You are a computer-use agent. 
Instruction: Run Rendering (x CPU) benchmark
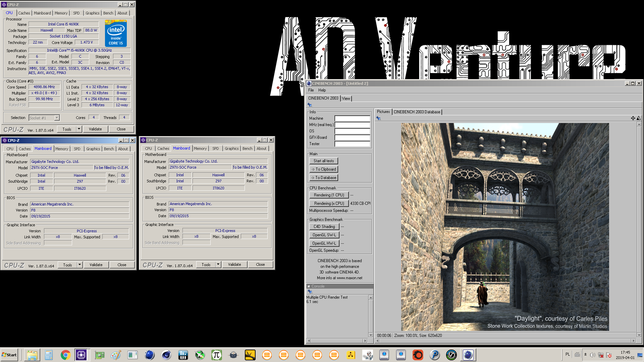click(329, 203)
